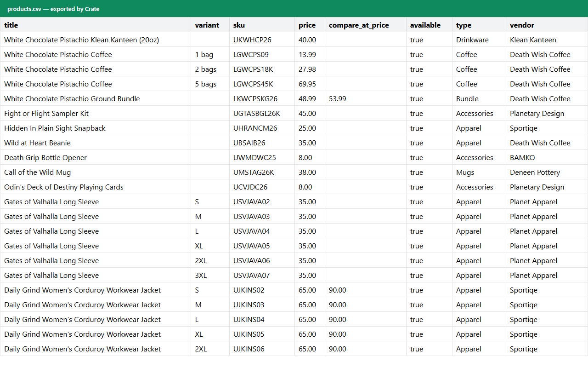Click SKU UJKINS02
This screenshot has width=588, height=368.
pyautogui.click(x=262, y=290)
